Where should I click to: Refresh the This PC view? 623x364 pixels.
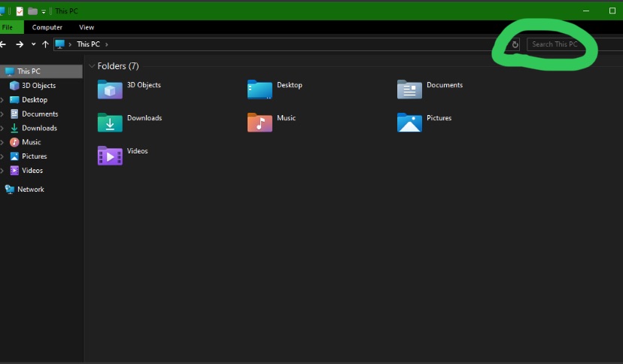(515, 44)
